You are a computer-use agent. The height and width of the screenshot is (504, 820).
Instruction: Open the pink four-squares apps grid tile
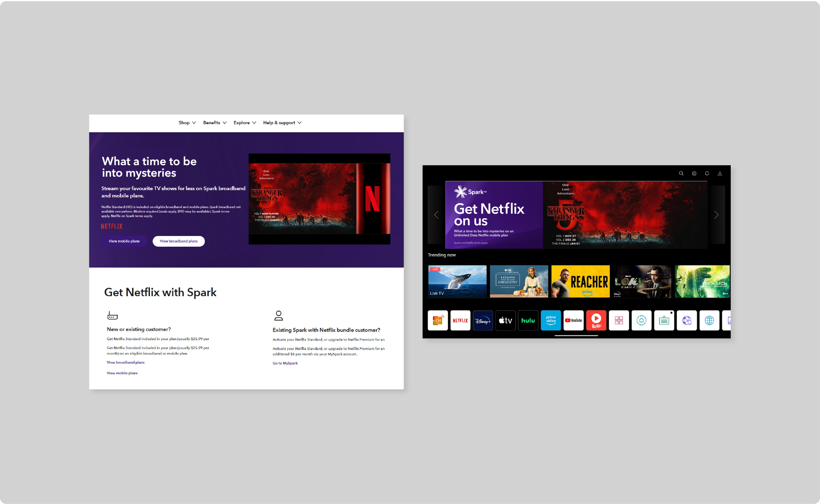(619, 320)
